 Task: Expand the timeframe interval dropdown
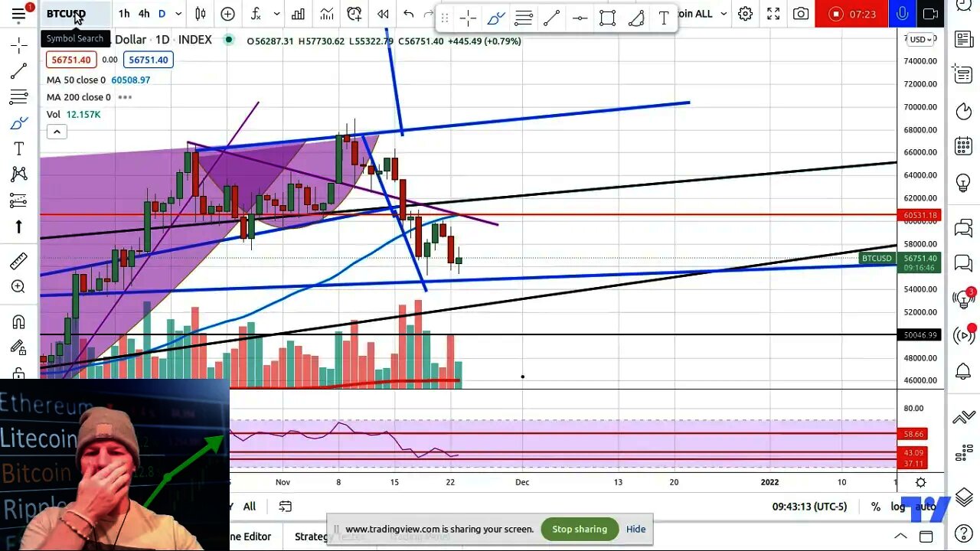(x=178, y=14)
